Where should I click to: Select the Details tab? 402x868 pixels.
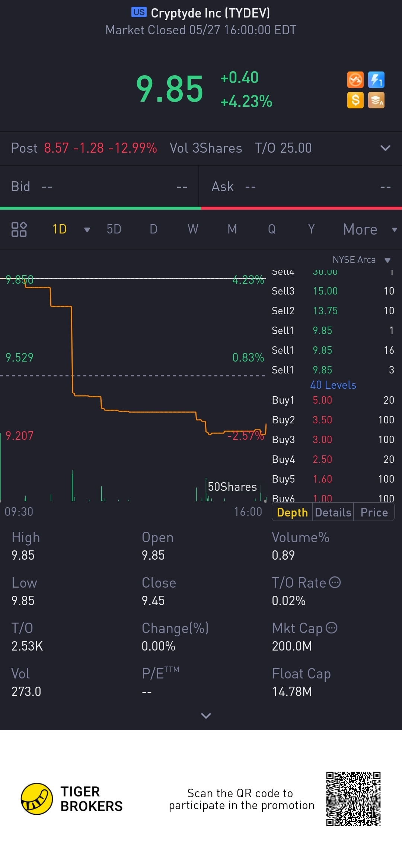pyautogui.click(x=333, y=512)
